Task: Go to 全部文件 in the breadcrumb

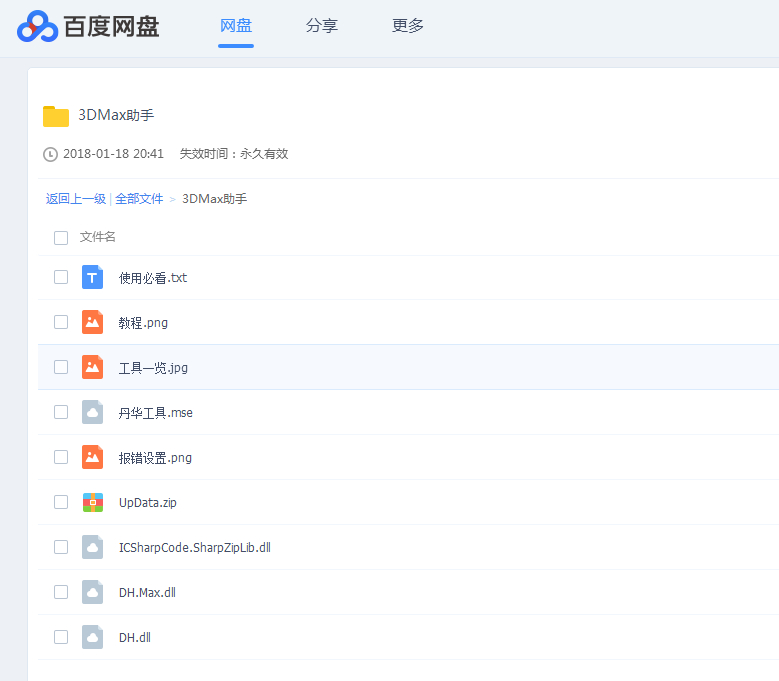Action: click(x=139, y=199)
